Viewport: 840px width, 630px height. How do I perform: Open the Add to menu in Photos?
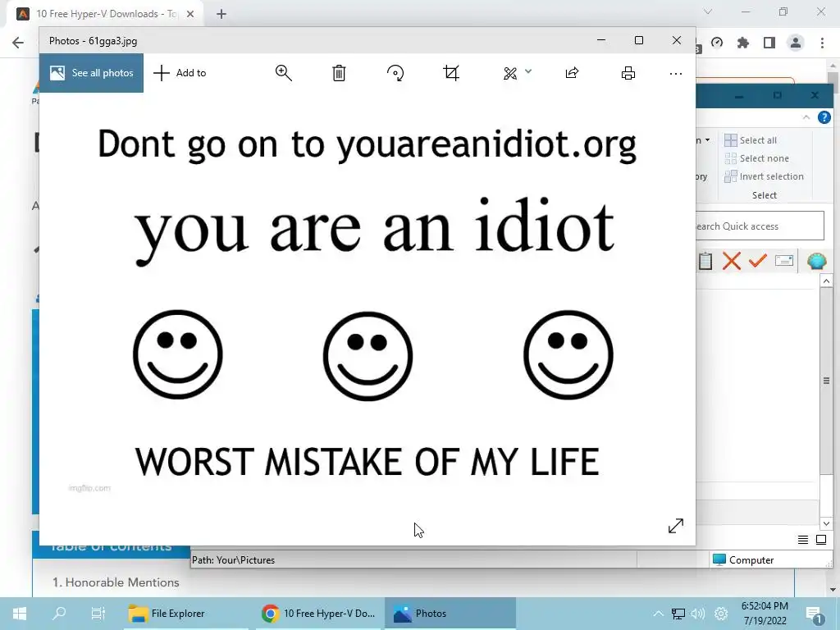(x=180, y=73)
